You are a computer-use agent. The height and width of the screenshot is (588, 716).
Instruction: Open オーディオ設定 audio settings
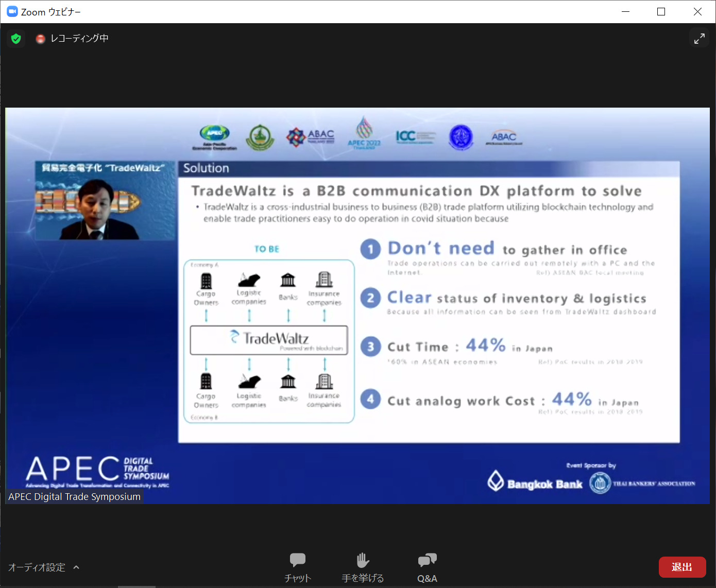coord(37,567)
